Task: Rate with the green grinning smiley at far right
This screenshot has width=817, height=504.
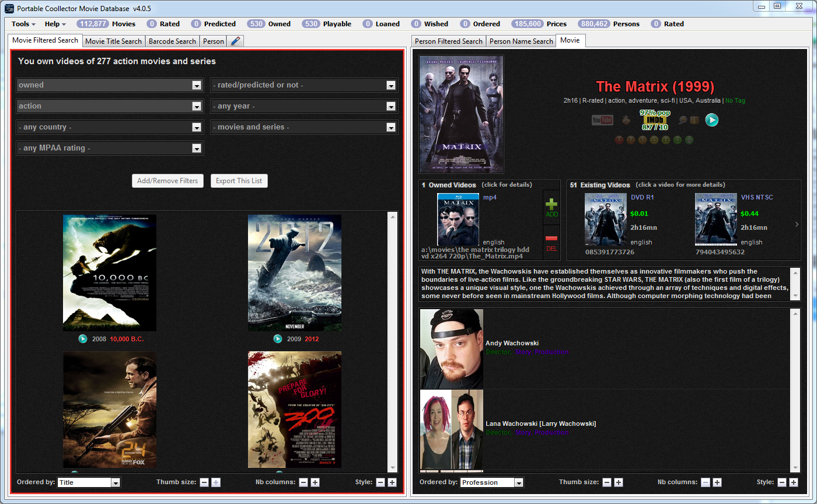Action: [x=689, y=140]
